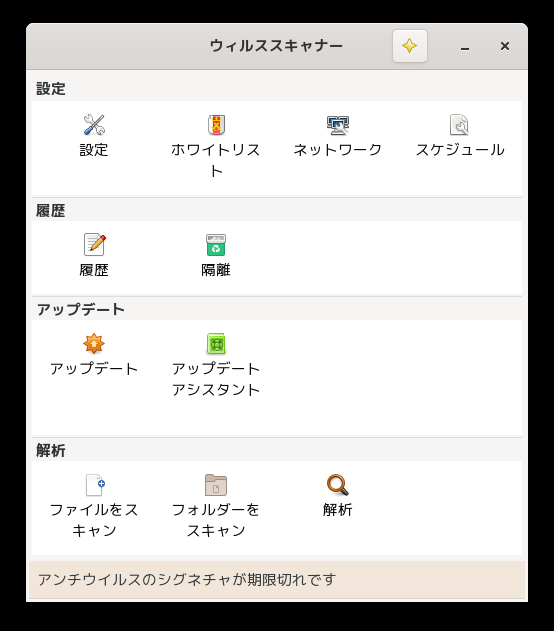Open the ホワイトリスト whitelist icon
Image resolution: width=554 pixels, height=631 pixels.
tap(216, 125)
